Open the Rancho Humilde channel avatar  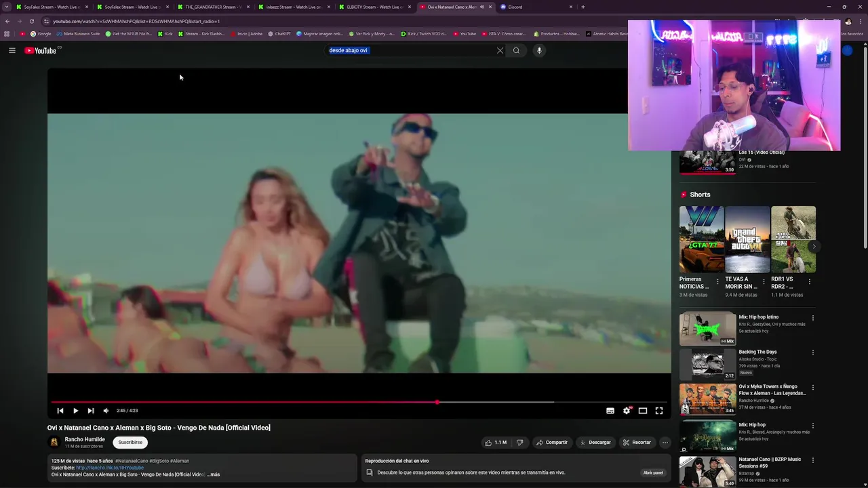(x=54, y=443)
